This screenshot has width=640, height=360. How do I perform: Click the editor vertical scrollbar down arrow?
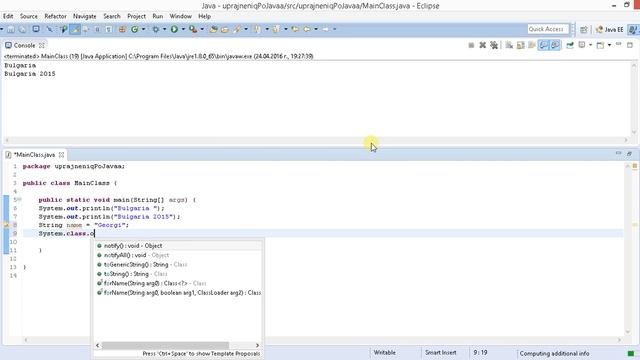tap(627, 332)
